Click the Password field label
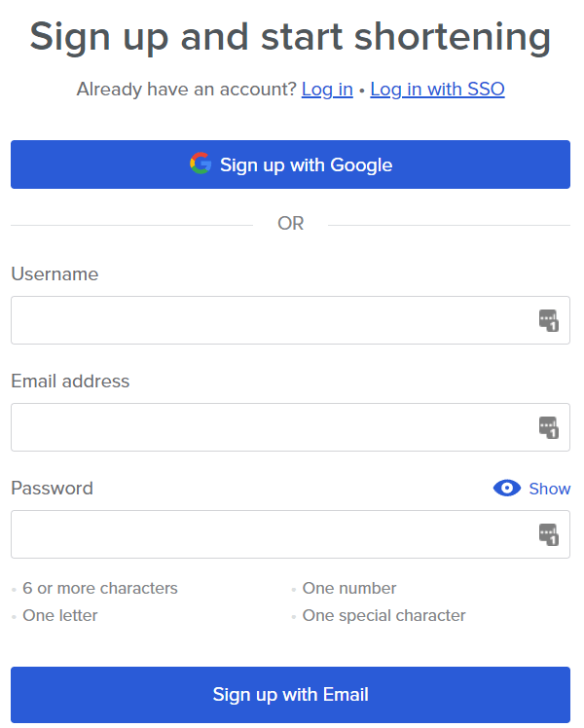 pyautogui.click(x=52, y=489)
